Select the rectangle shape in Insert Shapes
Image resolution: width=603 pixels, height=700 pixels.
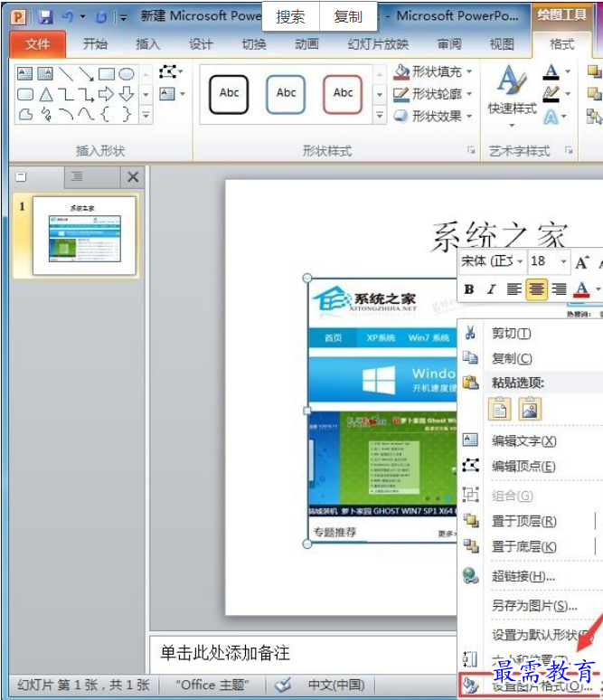107,73
